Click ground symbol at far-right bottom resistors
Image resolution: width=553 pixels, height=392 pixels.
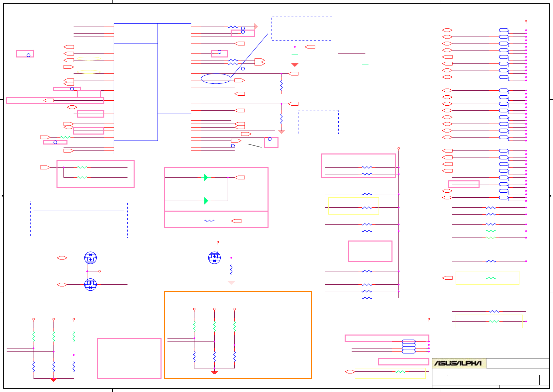pos(526,329)
